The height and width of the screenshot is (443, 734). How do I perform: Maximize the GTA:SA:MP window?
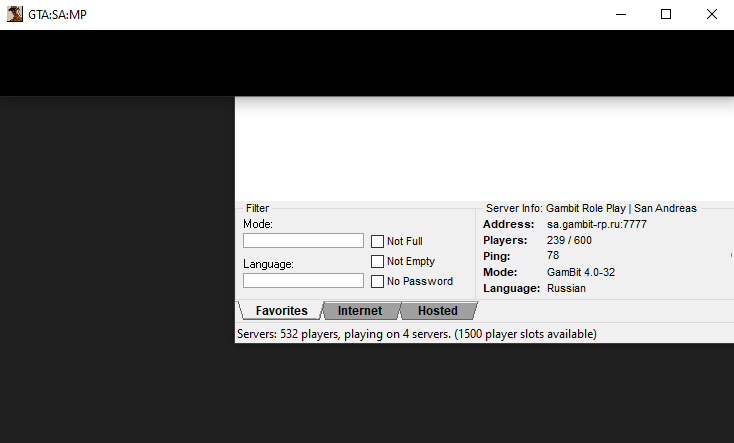[666, 14]
